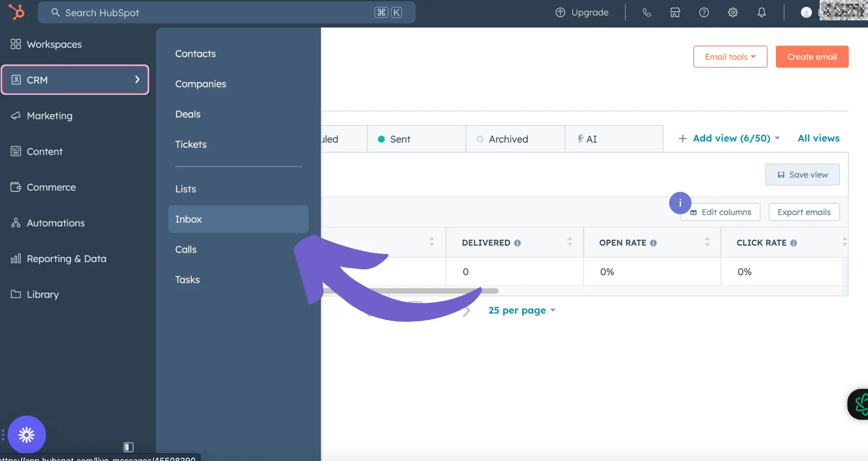The image size is (868, 461).
Task: Click the Upgrade arrow icon
Action: [560, 13]
